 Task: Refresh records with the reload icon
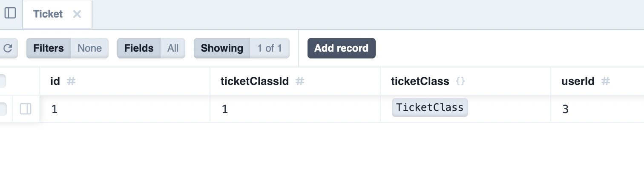pyautogui.click(x=7, y=48)
